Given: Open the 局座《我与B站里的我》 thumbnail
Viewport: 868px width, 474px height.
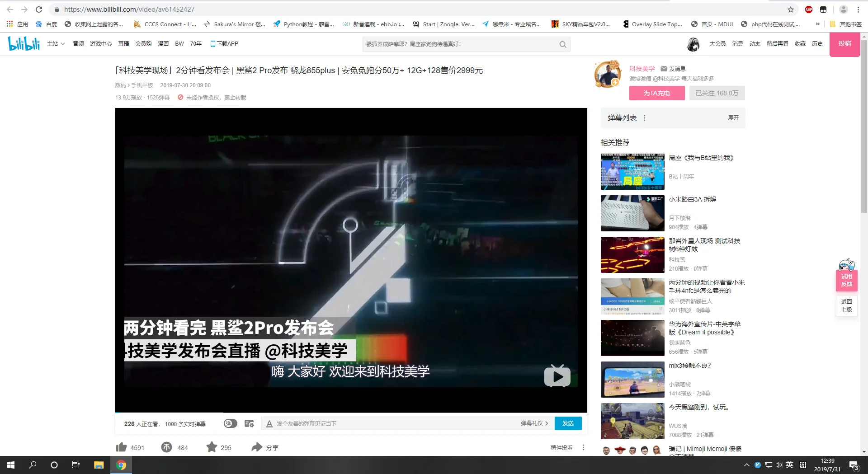Looking at the screenshot, I should coord(632,172).
